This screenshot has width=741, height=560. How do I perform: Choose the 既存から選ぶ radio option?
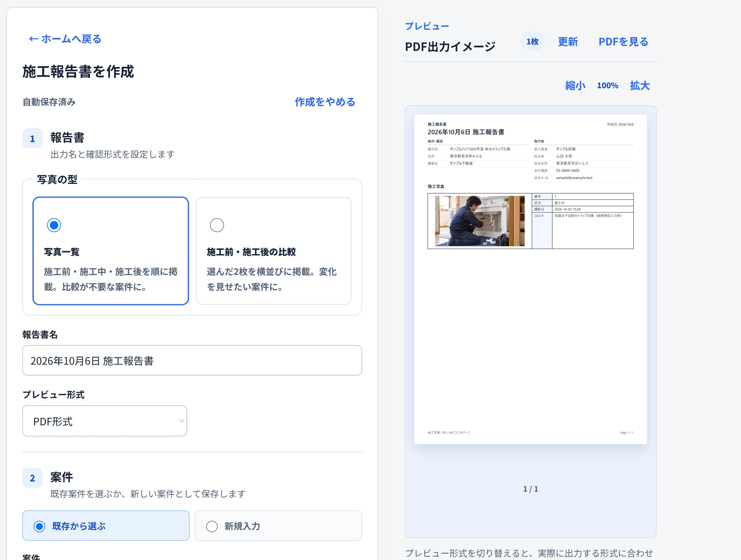tap(106, 525)
